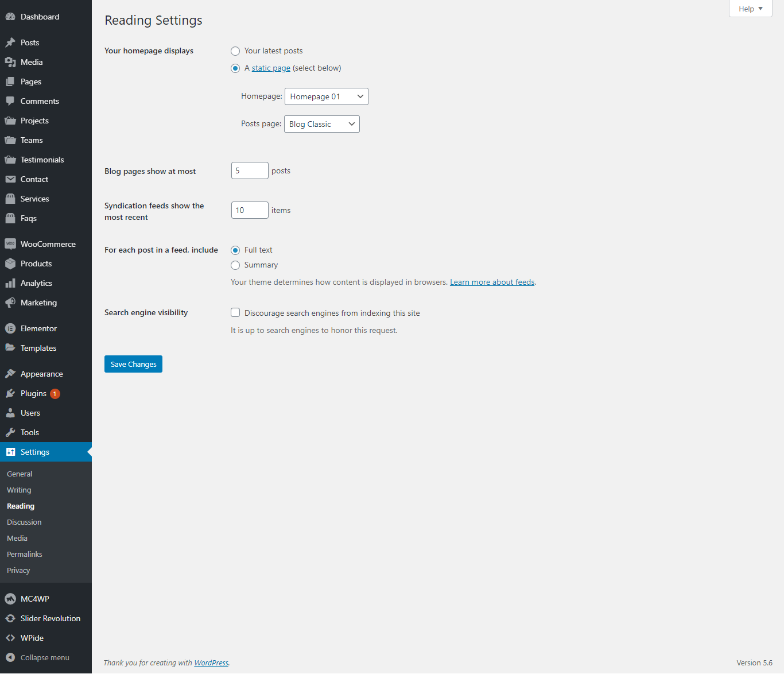
Task: Open WooCommerce via its sidebar icon
Action: [x=10, y=244]
